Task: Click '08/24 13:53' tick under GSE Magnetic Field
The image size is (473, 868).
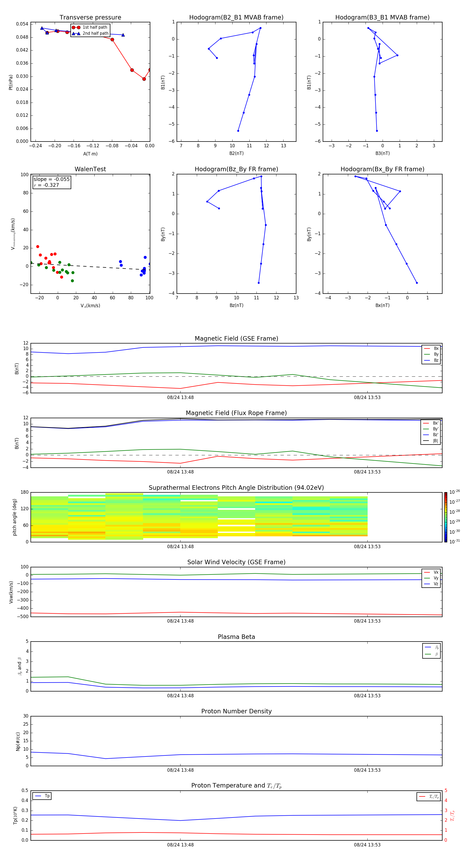Action: (x=367, y=398)
